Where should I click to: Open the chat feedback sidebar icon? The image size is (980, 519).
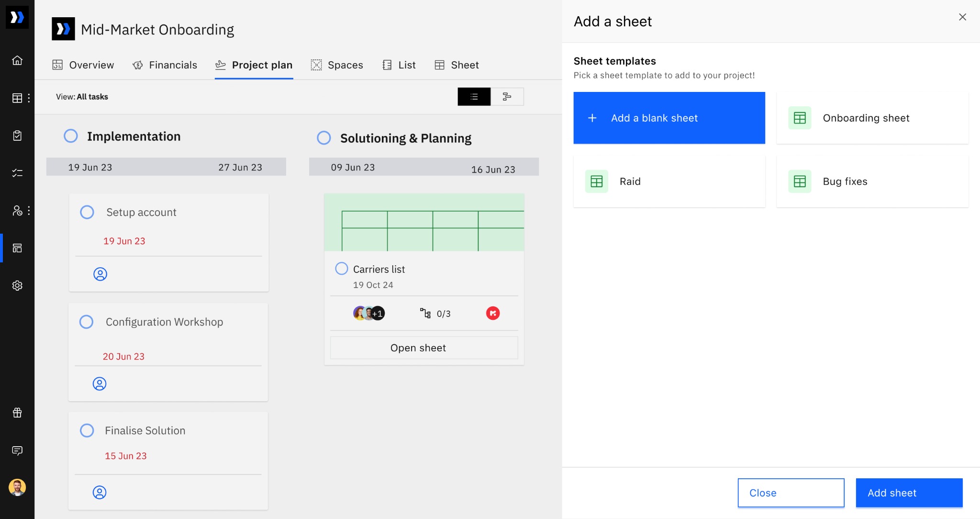(17, 451)
